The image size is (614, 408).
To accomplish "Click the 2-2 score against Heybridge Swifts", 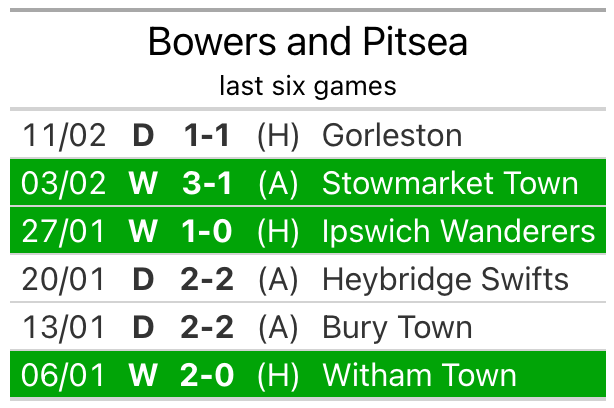I will pyautogui.click(x=207, y=279).
